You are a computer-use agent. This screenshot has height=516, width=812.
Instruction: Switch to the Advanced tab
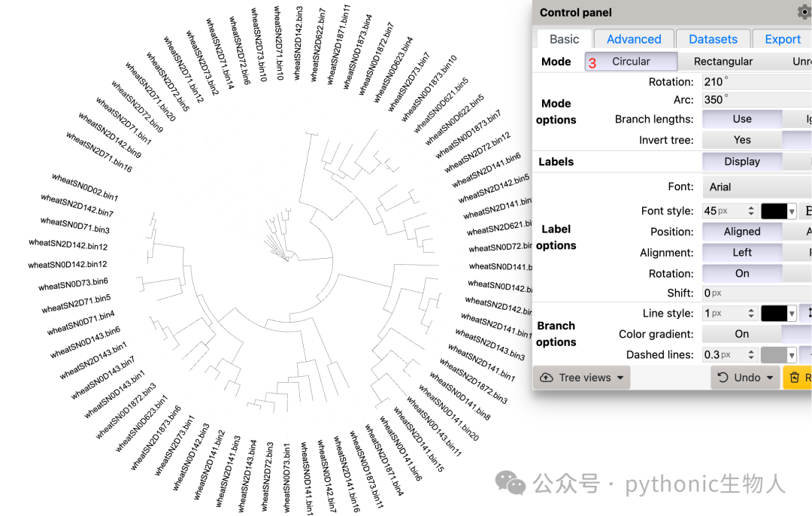coord(634,39)
